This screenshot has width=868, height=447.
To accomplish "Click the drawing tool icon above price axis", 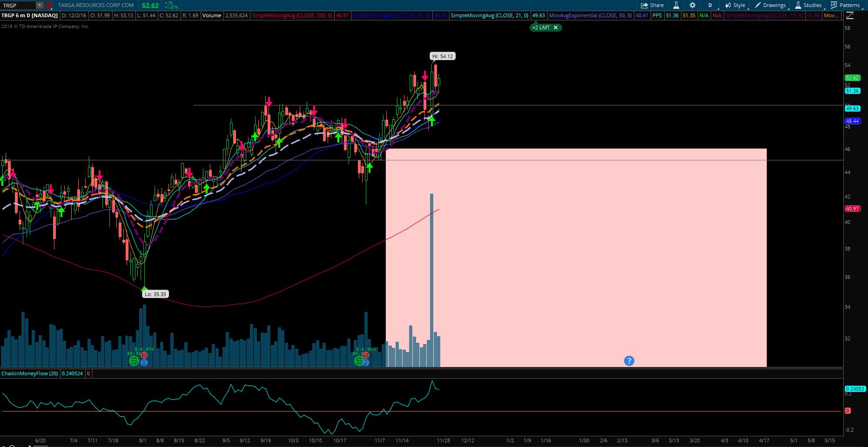I will 850,15.
